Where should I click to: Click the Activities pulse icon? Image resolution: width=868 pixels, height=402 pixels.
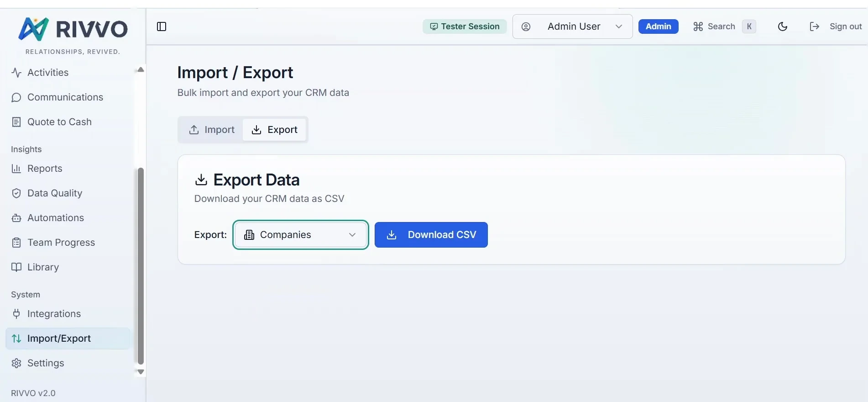16,73
